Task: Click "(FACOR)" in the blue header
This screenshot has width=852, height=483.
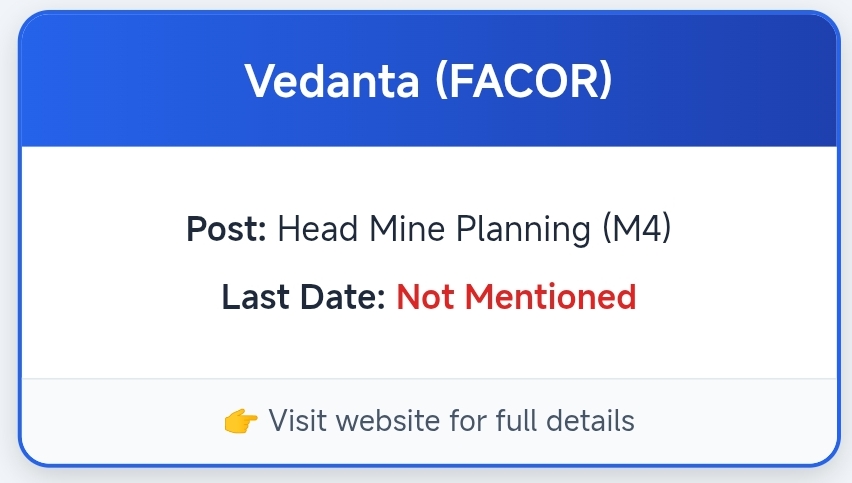Action: coord(523,81)
